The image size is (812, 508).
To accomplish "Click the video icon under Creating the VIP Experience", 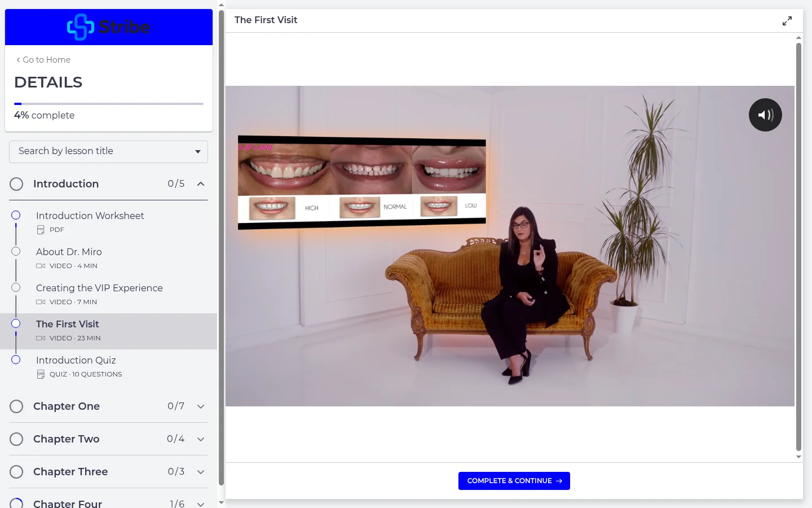I will [x=41, y=302].
